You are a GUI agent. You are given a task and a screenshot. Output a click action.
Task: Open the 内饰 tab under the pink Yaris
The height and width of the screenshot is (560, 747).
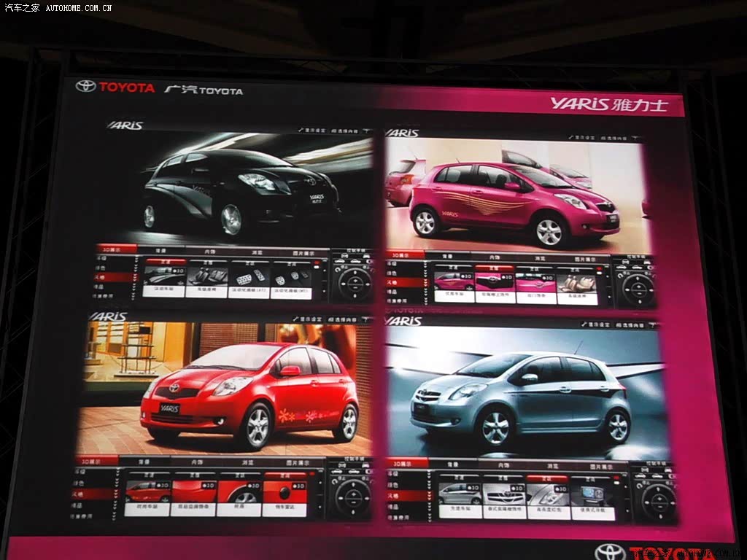[x=495, y=257]
